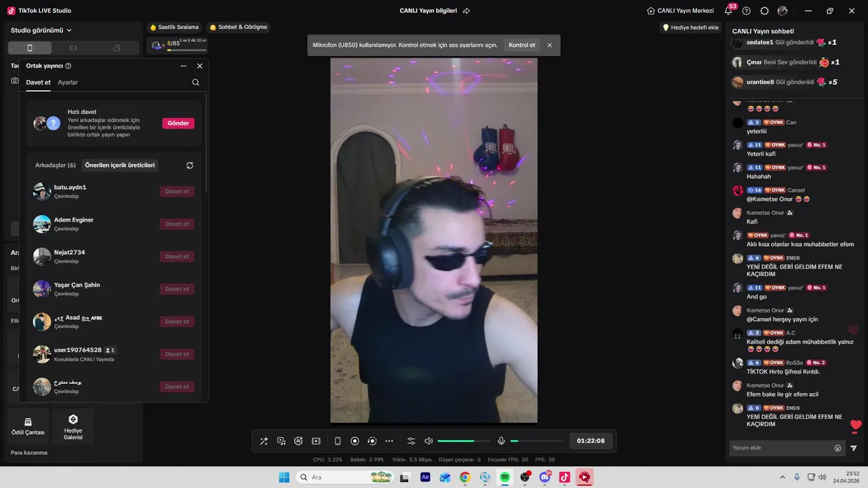Mute the speaker volume icon
The width and height of the screenshot is (868, 488).
point(429,441)
